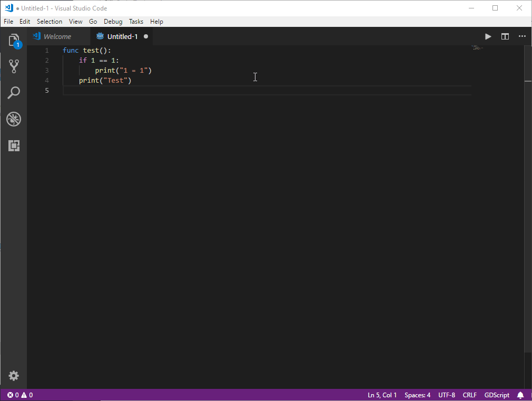Open the More Actions ellipsis menu
532x401 pixels.
pyautogui.click(x=522, y=36)
